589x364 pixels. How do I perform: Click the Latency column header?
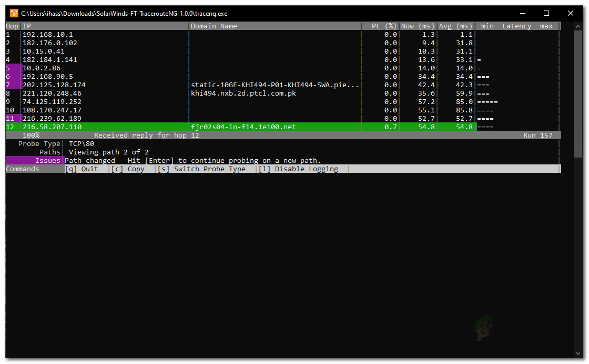(x=517, y=26)
